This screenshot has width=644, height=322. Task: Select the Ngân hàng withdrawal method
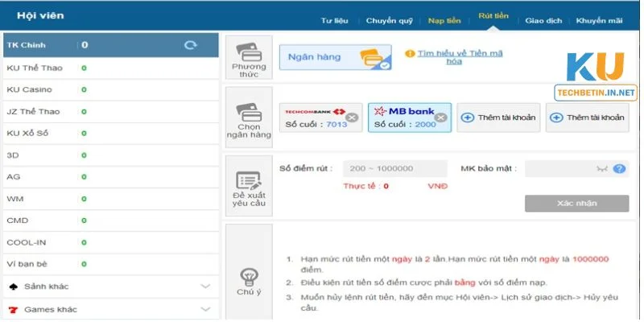[336, 57]
